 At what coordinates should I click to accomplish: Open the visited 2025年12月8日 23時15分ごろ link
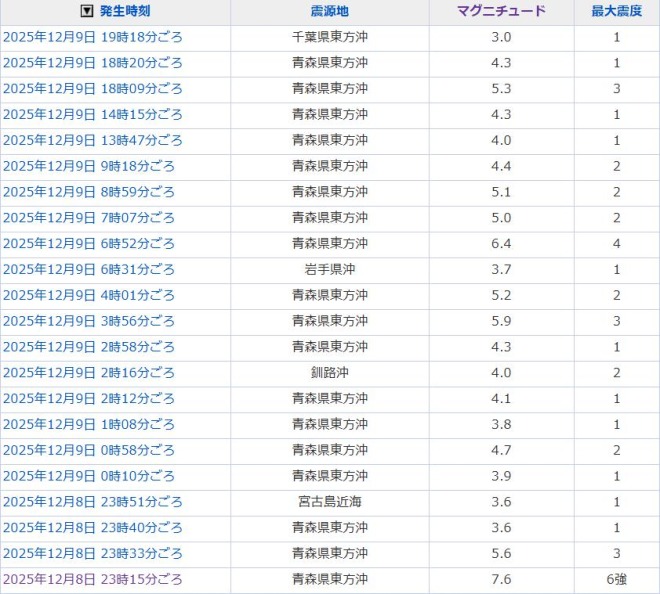coord(93,580)
